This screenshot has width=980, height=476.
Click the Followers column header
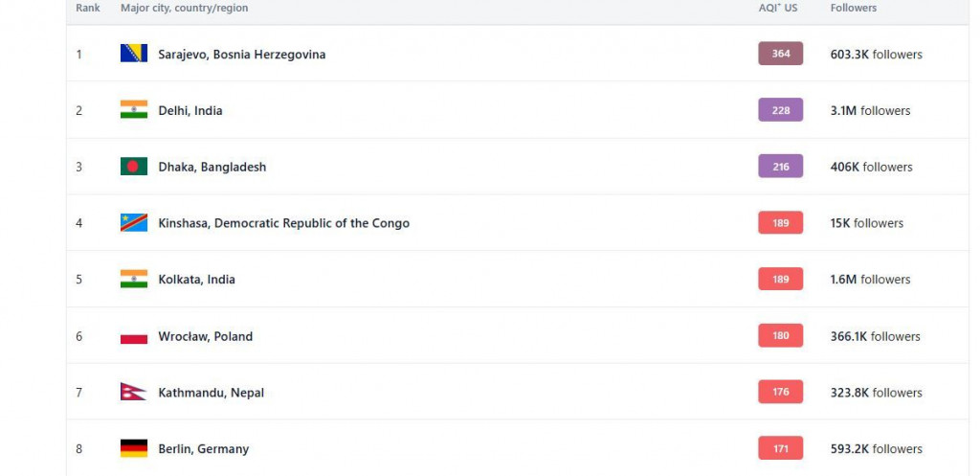854,8
